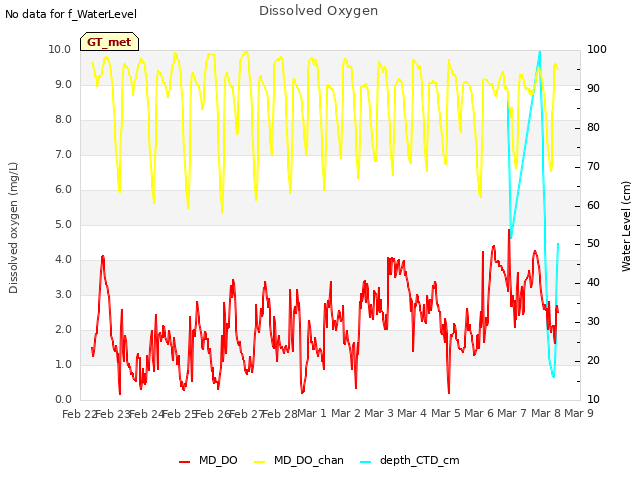Click the 10.0 left axis tick label

[60, 49]
